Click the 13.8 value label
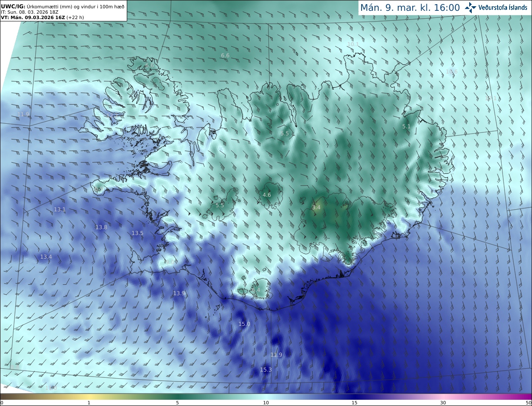Screen dimensions: 532x406 click(x=101, y=227)
